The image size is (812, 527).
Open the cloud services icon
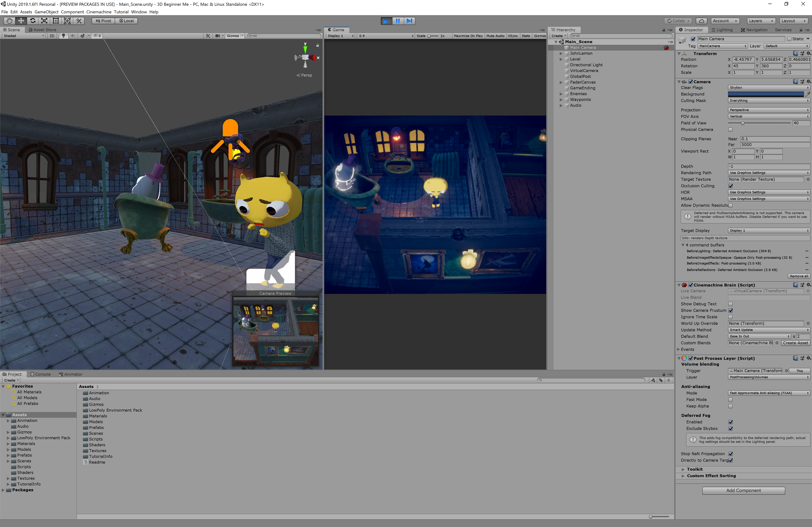701,21
